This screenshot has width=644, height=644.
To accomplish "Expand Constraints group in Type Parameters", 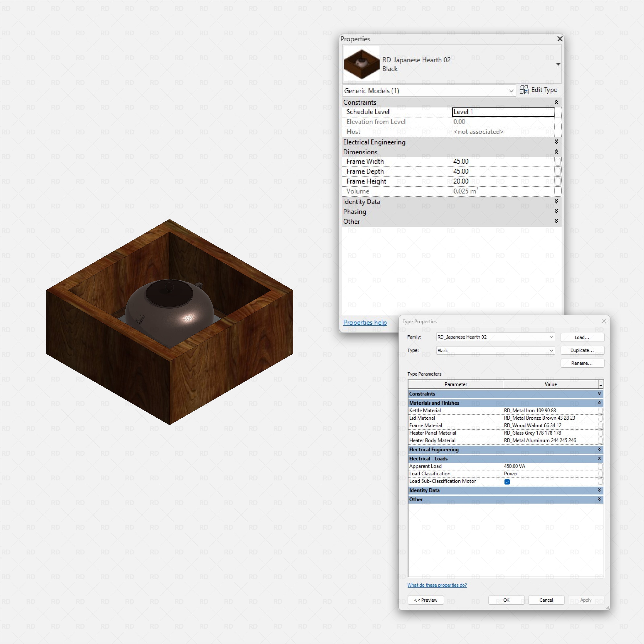I will click(x=599, y=394).
